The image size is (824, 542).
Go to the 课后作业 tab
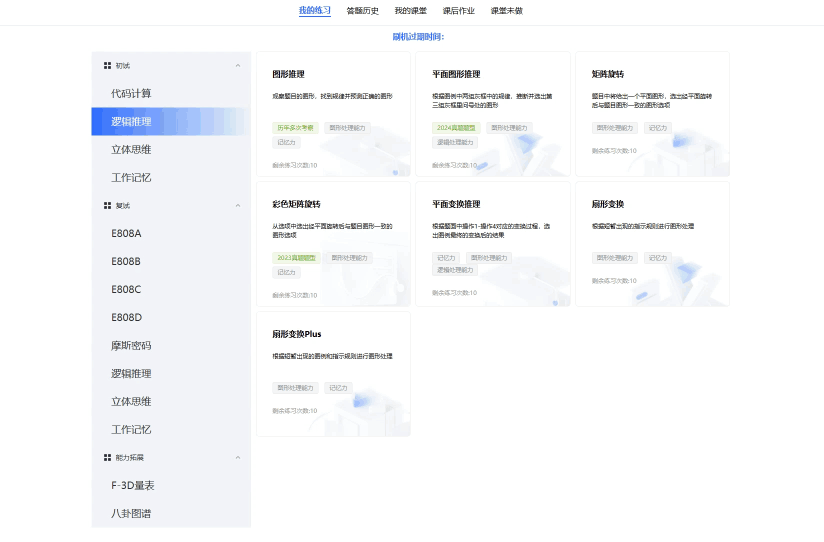458,11
